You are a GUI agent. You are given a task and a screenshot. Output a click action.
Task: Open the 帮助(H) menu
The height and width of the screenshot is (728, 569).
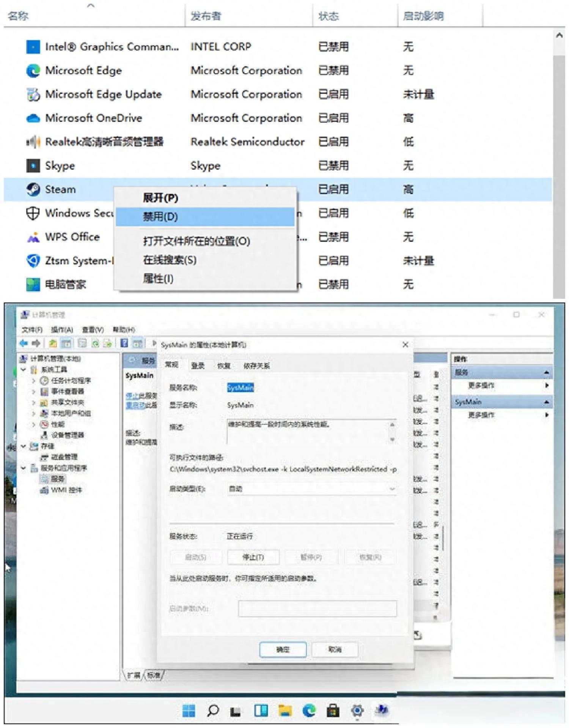pyautogui.click(x=124, y=329)
